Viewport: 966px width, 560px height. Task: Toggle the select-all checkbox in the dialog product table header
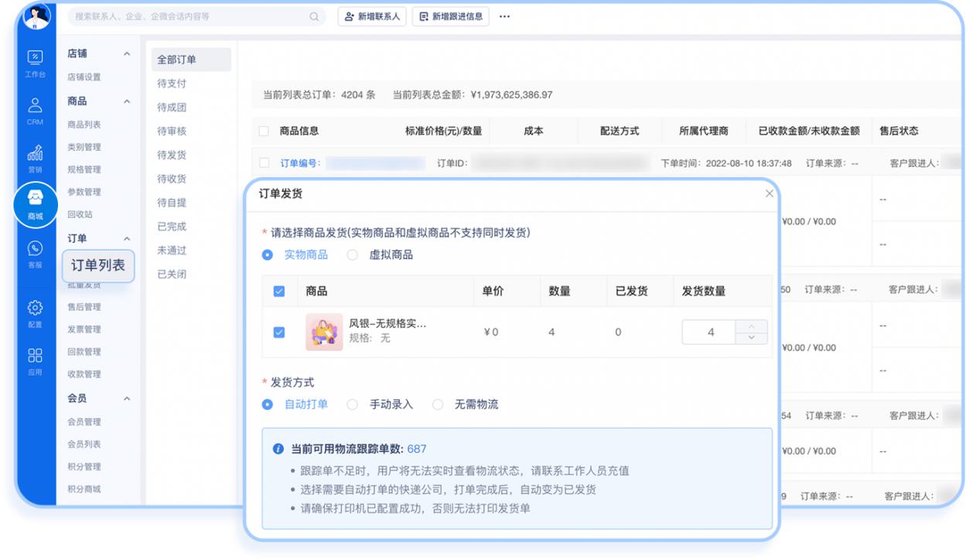[x=280, y=292]
